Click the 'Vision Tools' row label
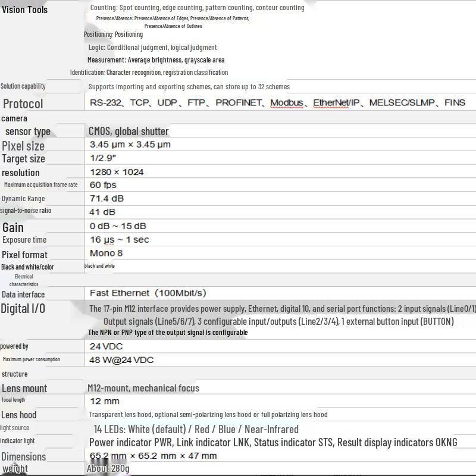The height and width of the screenshot is (476, 476). [x=24, y=10]
